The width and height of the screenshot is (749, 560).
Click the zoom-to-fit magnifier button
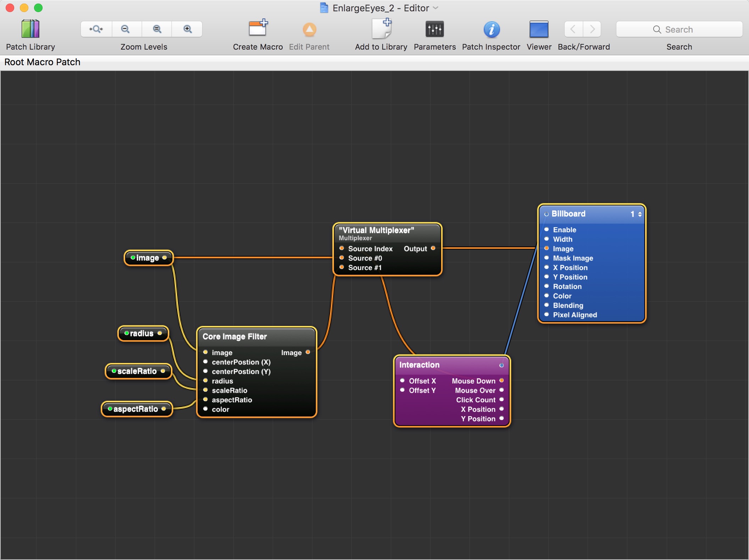pyautogui.click(x=96, y=29)
